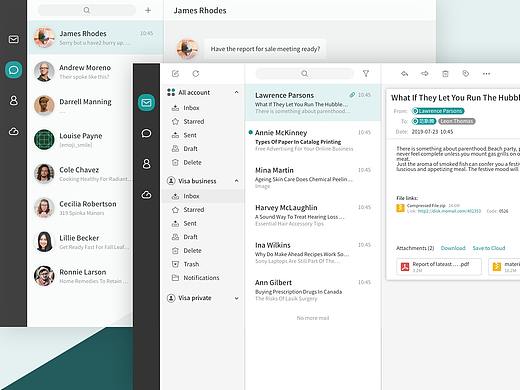Collapse the Visa business section
Image resolution: width=520 pixels, height=390 pixels.
[x=236, y=181]
